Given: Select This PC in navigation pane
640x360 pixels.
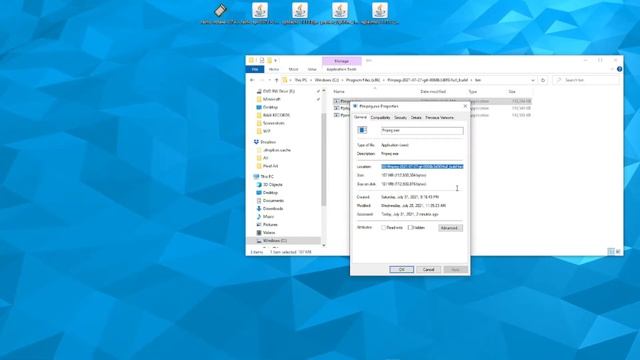Looking at the screenshot, I should click(264, 177).
